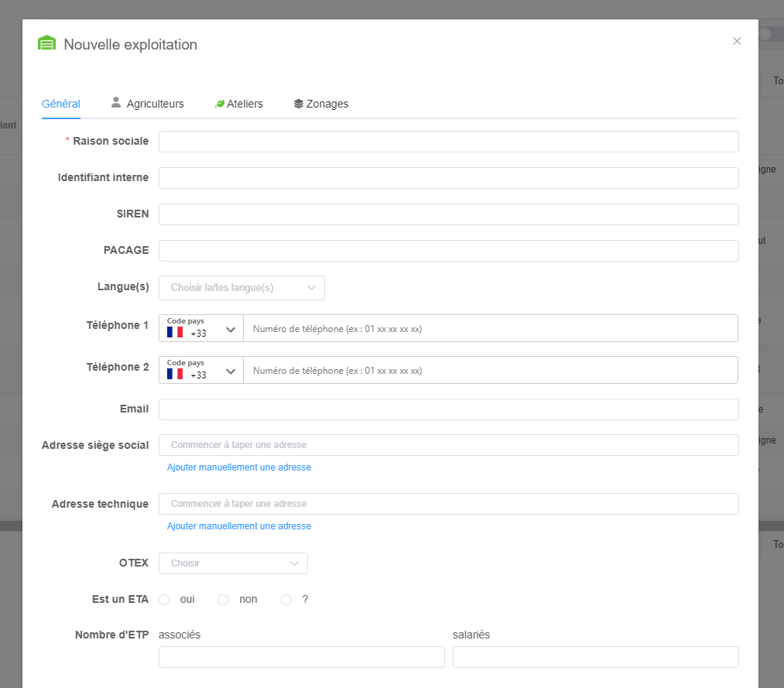Select 'oui' for Est un ETA
The height and width of the screenshot is (688, 784).
point(164,600)
